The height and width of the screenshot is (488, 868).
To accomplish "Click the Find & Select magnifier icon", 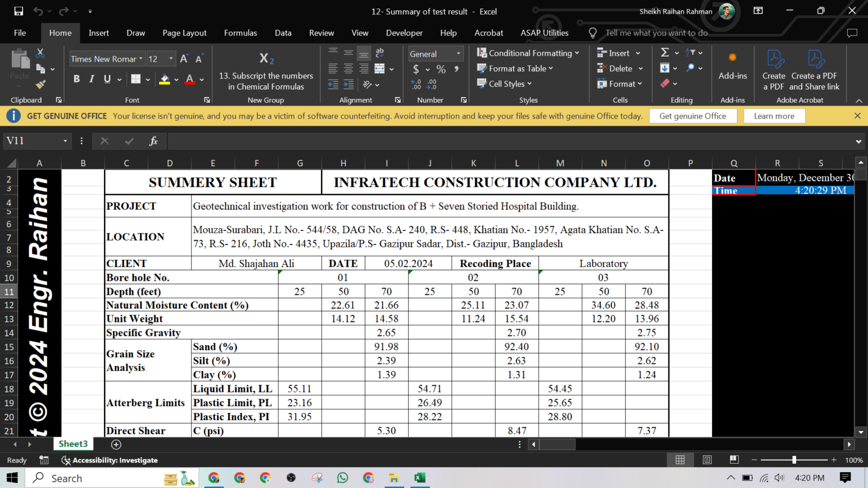I will pos(691,68).
